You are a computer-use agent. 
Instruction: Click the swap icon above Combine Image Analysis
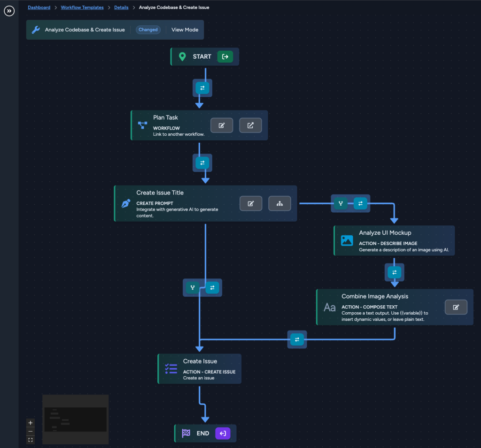pos(394,272)
